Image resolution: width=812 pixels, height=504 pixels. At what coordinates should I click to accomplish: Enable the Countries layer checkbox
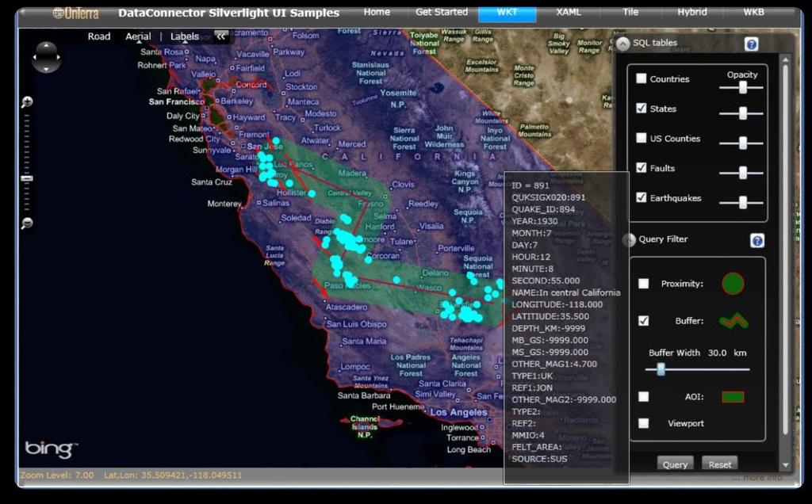pos(641,78)
